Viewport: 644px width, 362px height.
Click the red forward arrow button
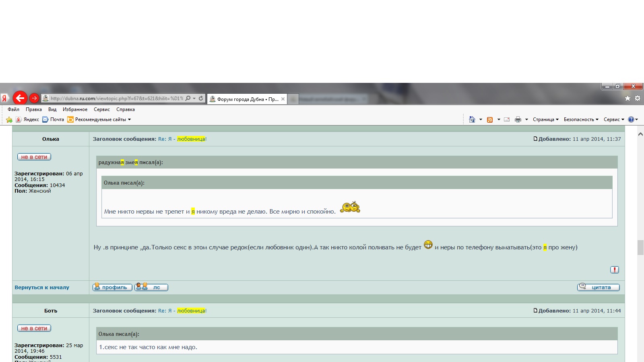pyautogui.click(x=34, y=98)
